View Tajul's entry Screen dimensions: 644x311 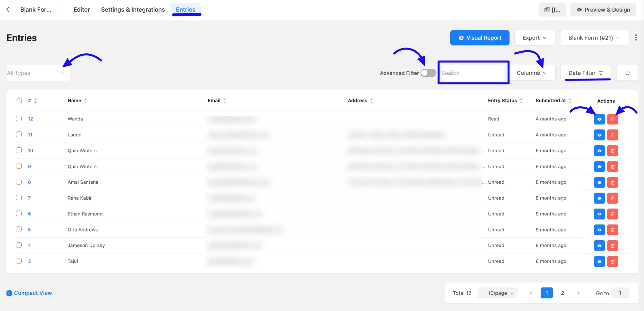pyautogui.click(x=599, y=261)
